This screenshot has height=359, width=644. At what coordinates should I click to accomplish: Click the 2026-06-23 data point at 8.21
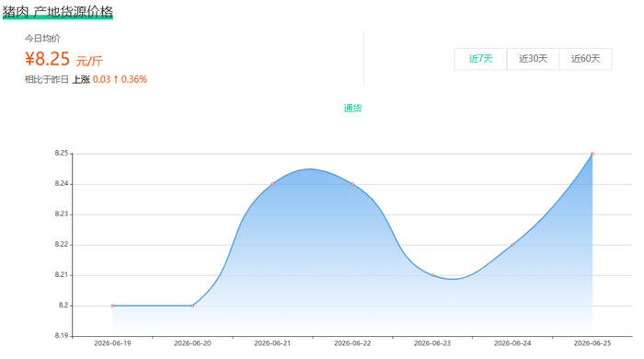[432, 275]
